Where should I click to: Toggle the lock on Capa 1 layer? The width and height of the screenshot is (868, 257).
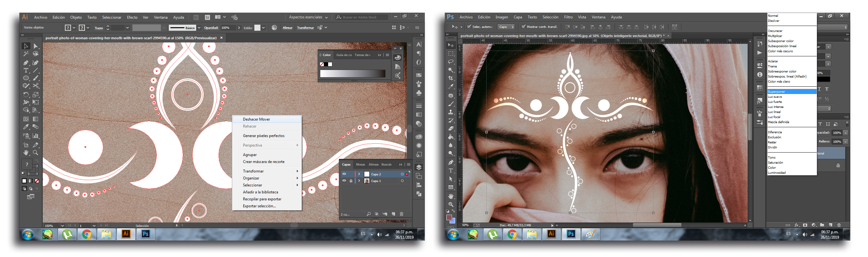(x=351, y=181)
